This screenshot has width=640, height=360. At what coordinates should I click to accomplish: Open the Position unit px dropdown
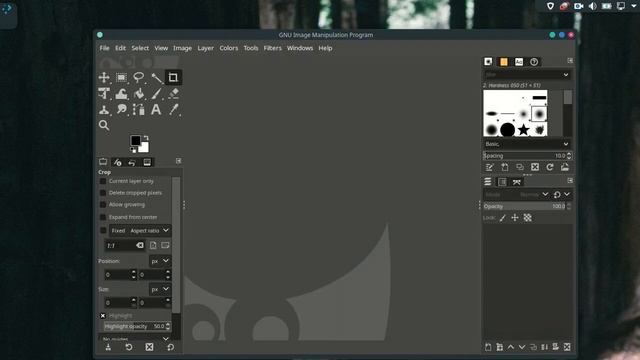(160, 261)
